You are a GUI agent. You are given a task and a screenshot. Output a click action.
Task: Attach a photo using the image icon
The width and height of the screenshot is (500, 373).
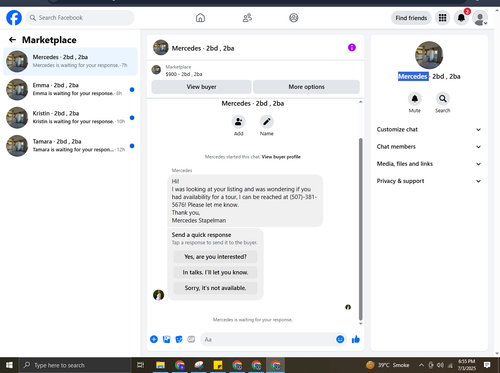pos(166,339)
